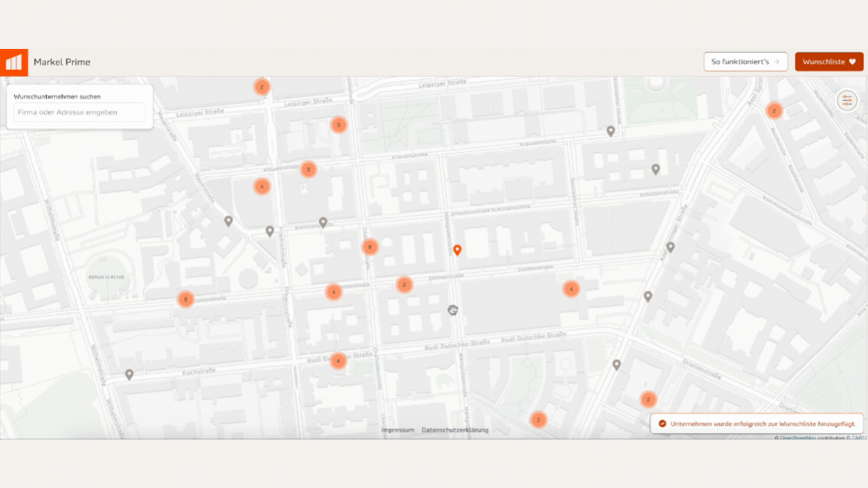Open the Datenschutzerklärung link
Viewport: 868px width, 488px height.
(x=455, y=430)
